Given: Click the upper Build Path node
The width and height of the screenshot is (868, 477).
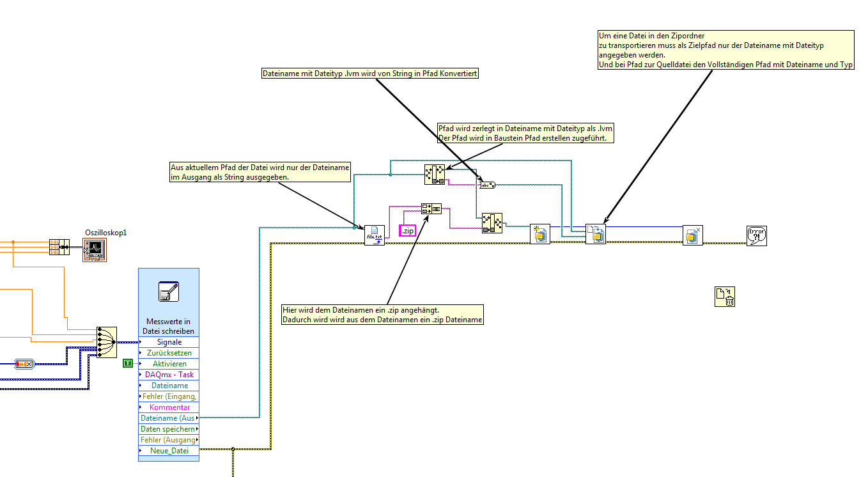Looking at the screenshot, I should pos(435,175).
